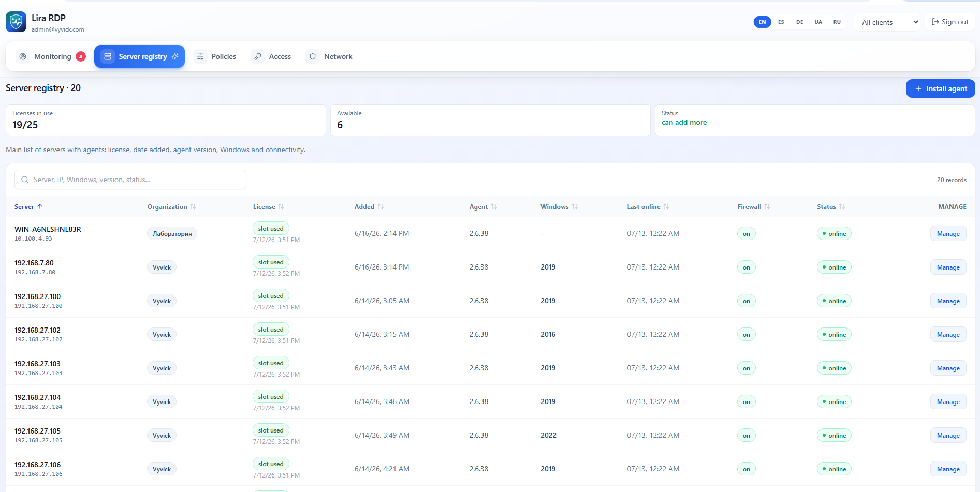
Task: Click added date 6/14/26, 4:21 AM
Action: point(382,469)
